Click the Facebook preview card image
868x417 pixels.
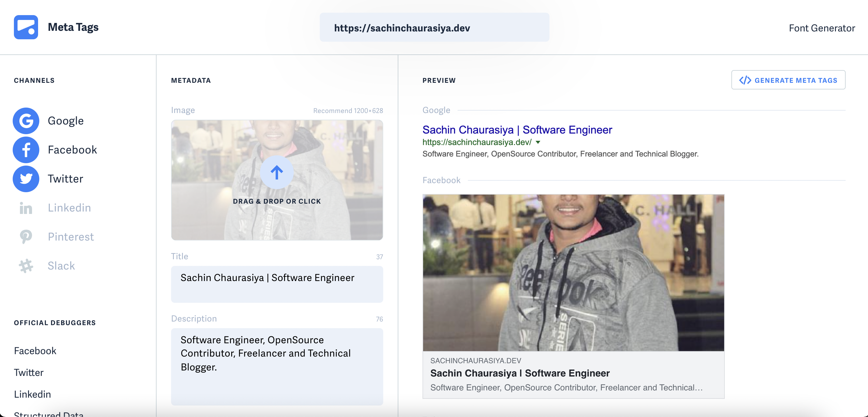coord(573,273)
